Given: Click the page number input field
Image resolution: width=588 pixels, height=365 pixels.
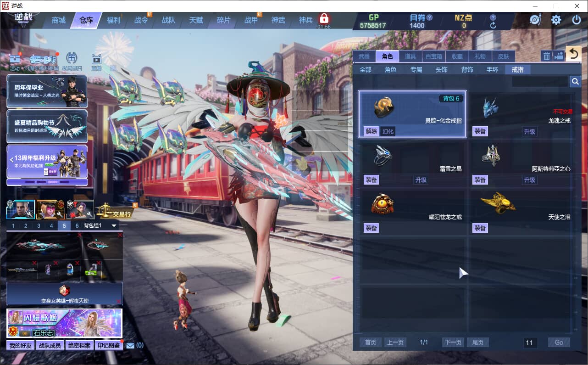Looking at the screenshot, I should [x=530, y=343].
